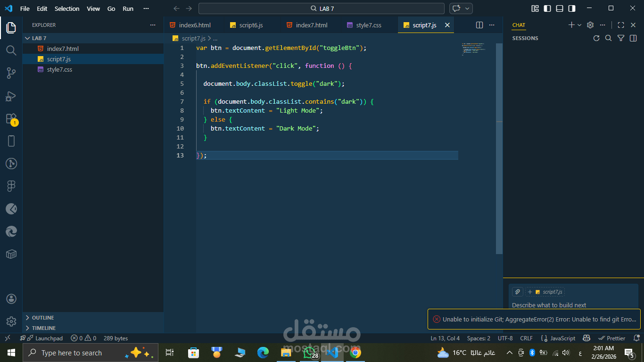Attach context with paperclip icon
The width and height of the screenshot is (644, 362).
(x=518, y=292)
